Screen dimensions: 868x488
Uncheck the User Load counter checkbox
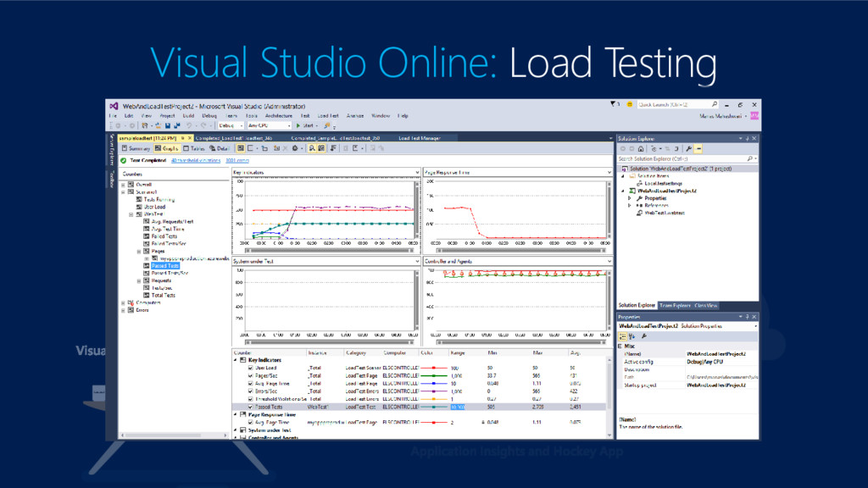(x=251, y=368)
